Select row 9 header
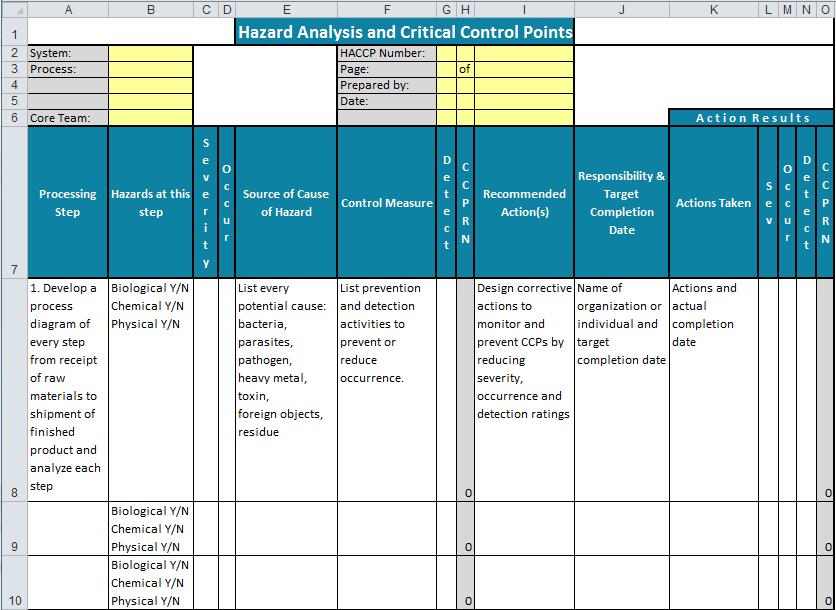The image size is (836, 610). 14,528
